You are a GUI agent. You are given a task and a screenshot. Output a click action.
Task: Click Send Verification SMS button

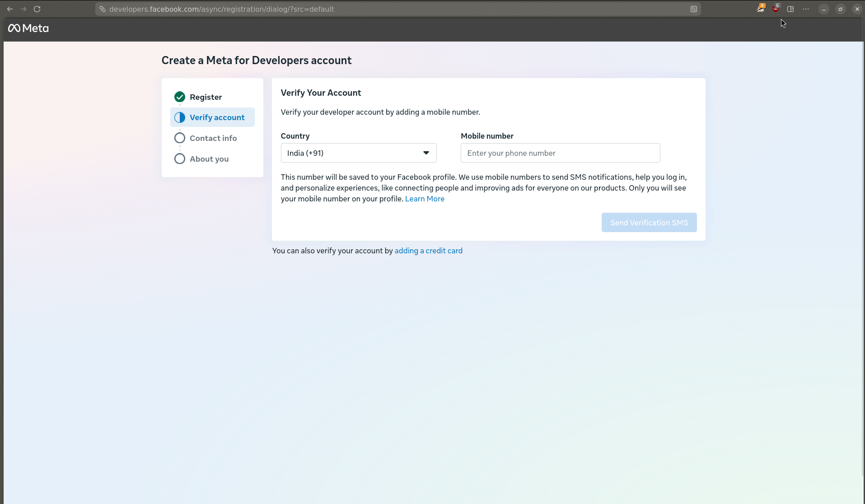tap(649, 223)
